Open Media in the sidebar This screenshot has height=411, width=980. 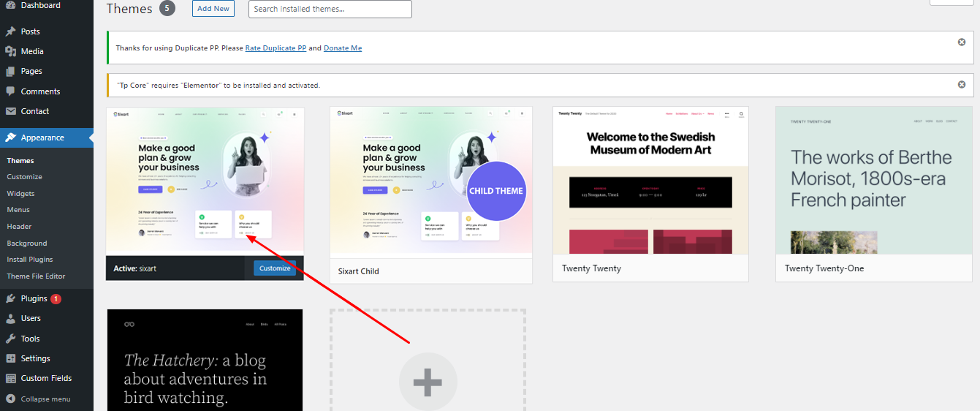point(32,51)
